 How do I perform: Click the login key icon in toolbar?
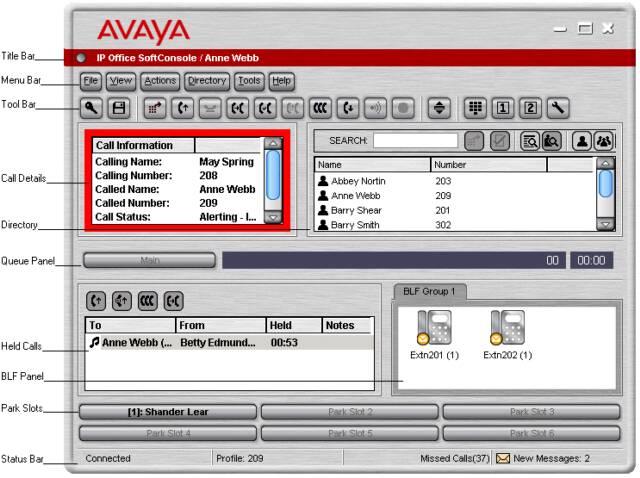pos(91,109)
